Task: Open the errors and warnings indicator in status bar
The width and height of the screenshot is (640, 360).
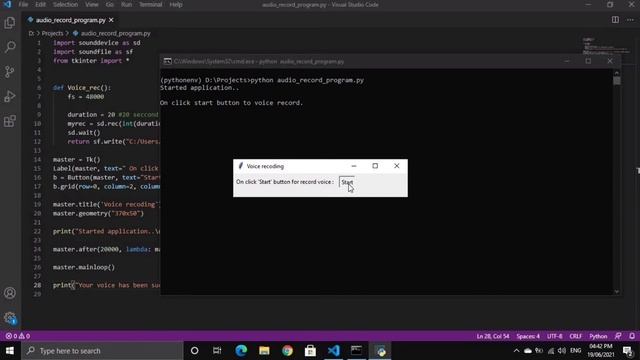Action: click(18, 336)
